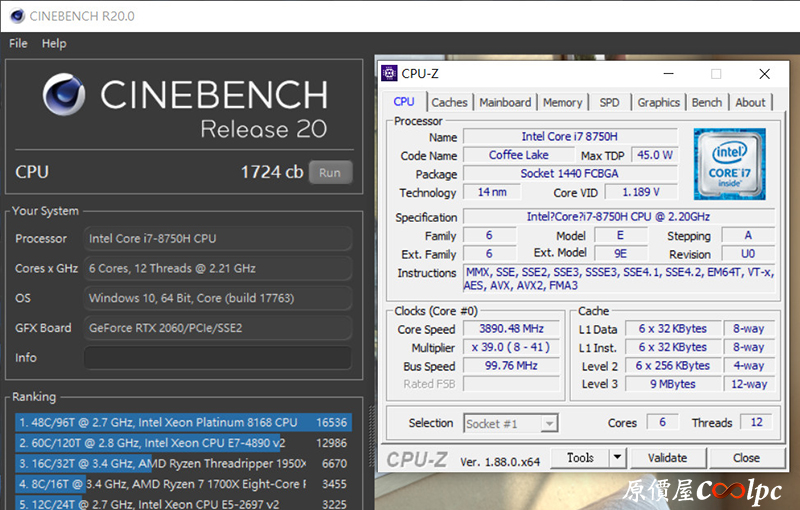Select the CPU tab in CPU-Z
This screenshot has width=800, height=510.
[x=404, y=101]
